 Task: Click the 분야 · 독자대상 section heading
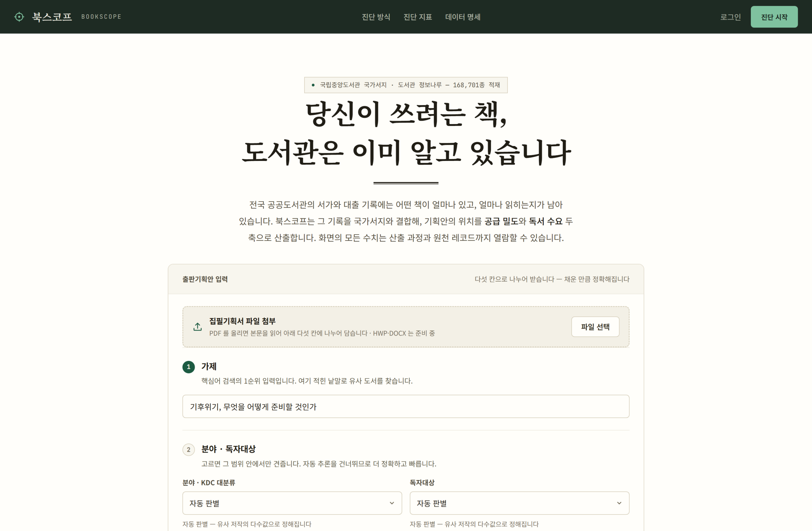[x=228, y=449]
